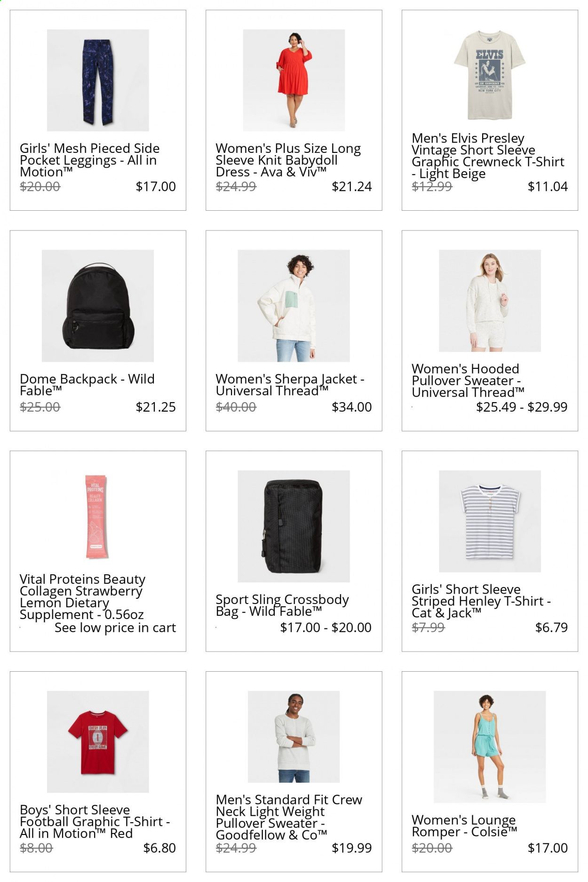Click the red Babydoll Dress photo
Screen dimensions: 588x882
click(x=294, y=80)
